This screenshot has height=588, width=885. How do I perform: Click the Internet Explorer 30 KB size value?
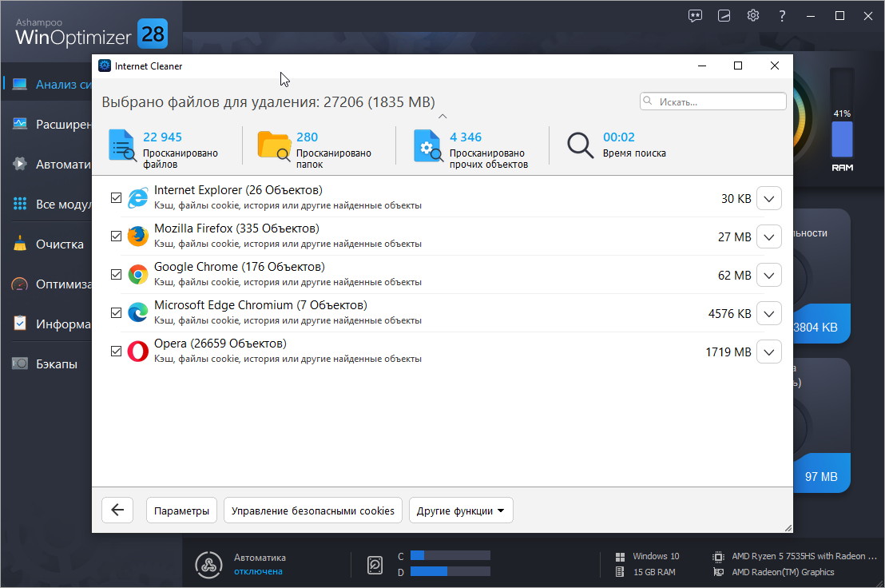[x=736, y=199]
